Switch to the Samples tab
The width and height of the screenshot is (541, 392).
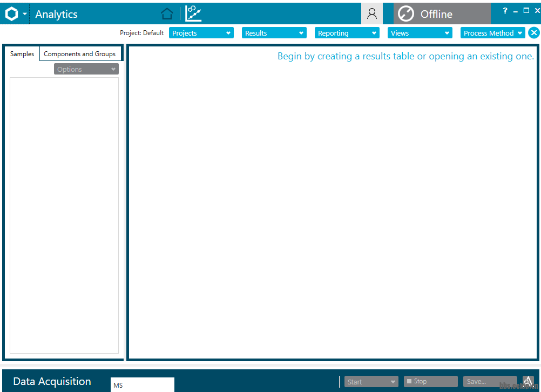22,54
